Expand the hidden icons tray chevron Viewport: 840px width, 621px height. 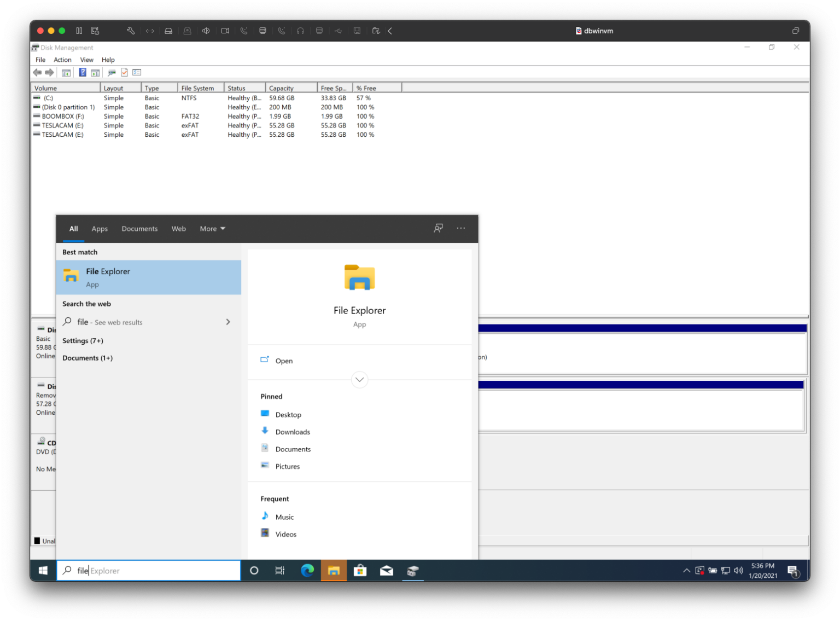pyautogui.click(x=686, y=570)
